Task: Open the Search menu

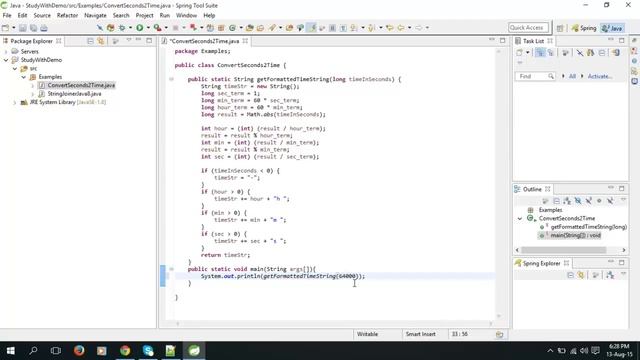Action: click(121, 16)
